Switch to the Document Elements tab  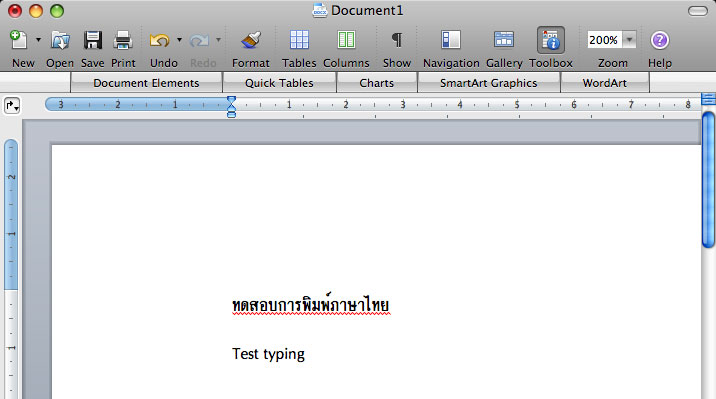pyautogui.click(x=146, y=83)
